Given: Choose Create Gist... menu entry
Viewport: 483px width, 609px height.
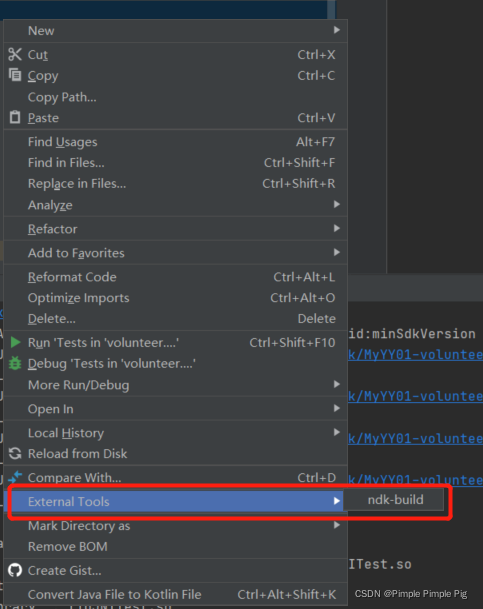Looking at the screenshot, I should point(175,570).
